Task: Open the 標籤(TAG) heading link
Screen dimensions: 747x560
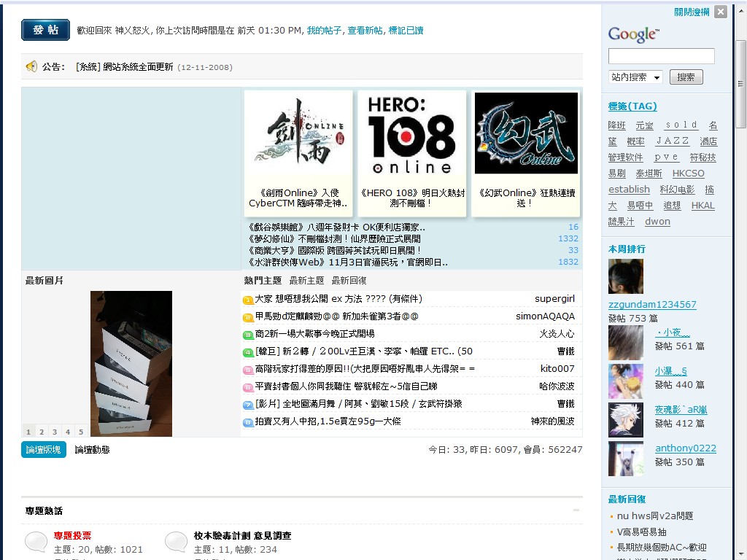Action: click(632, 106)
